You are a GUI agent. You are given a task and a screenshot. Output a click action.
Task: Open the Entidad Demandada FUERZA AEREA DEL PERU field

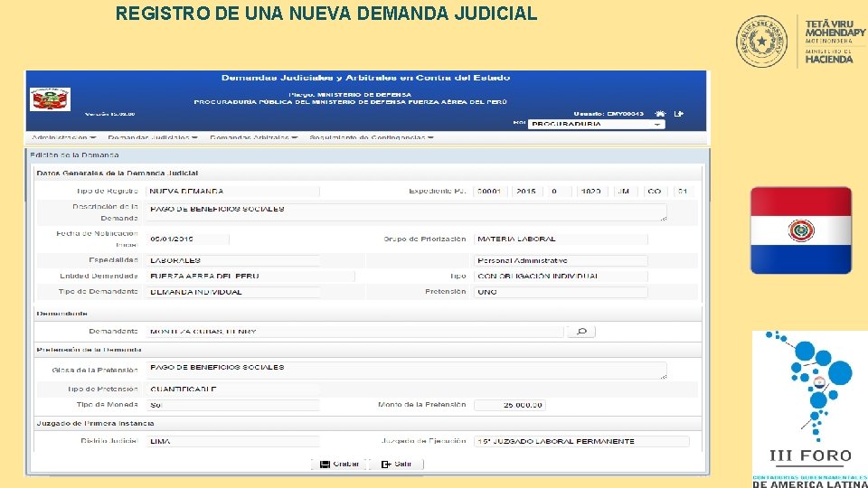coord(250,277)
